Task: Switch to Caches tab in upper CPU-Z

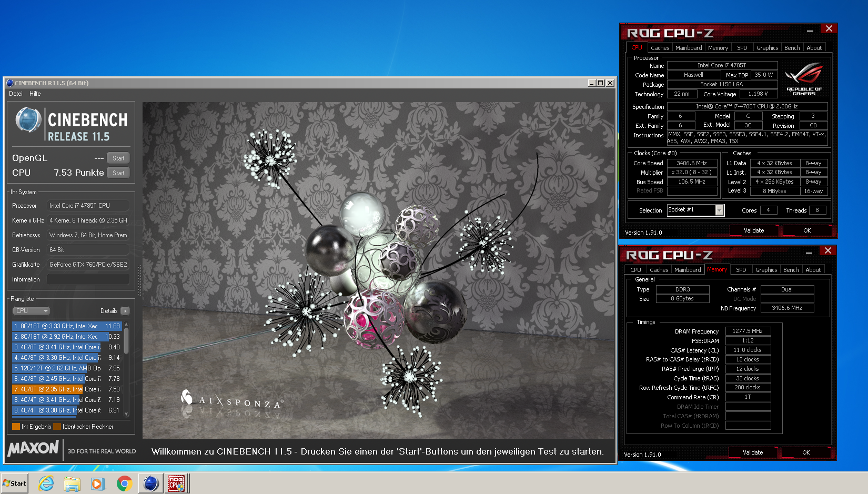Action: (660, 48)
